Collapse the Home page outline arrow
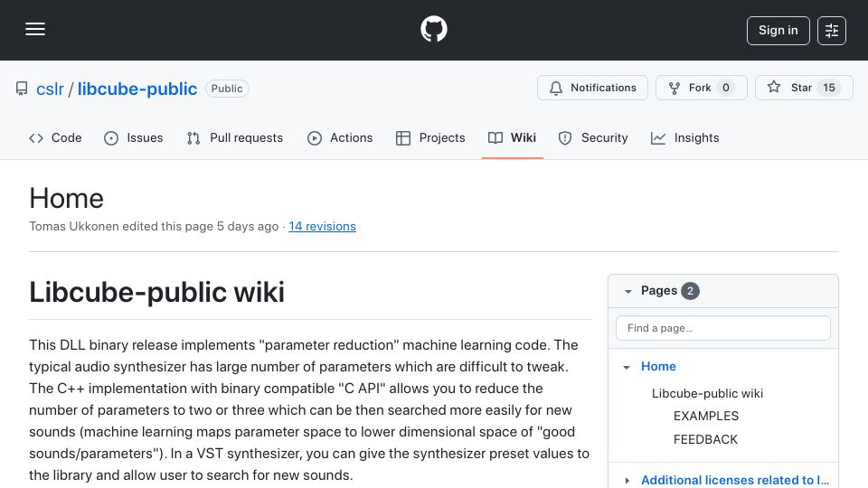The width and height of the screenshot is (868, 488). (x=626, y=367)
